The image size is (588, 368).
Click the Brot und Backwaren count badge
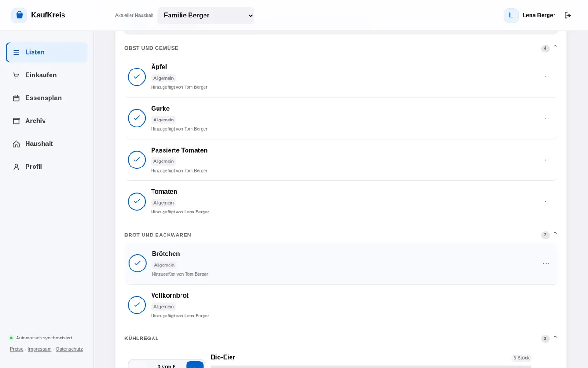(545, 235)
